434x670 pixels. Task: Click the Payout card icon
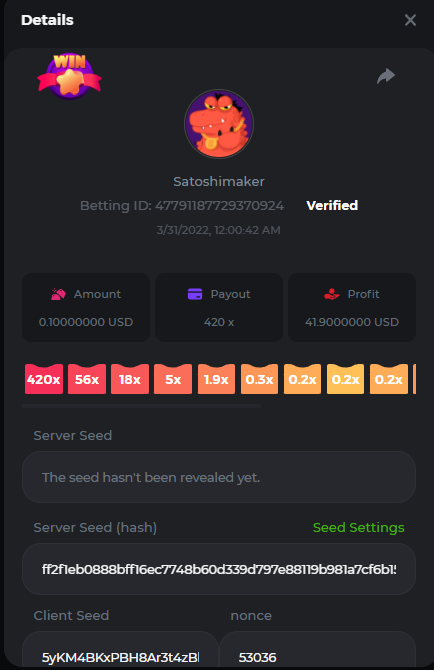(x=195, y=294)
